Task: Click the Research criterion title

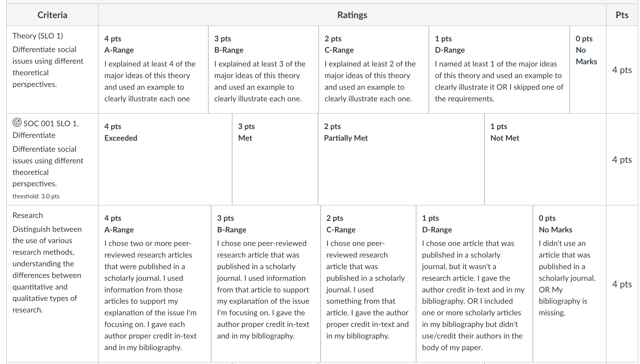Action: pos(27,215)
